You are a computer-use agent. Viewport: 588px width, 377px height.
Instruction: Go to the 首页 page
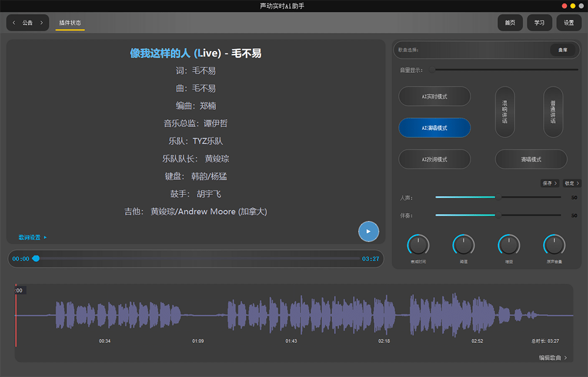coord(510,23)
